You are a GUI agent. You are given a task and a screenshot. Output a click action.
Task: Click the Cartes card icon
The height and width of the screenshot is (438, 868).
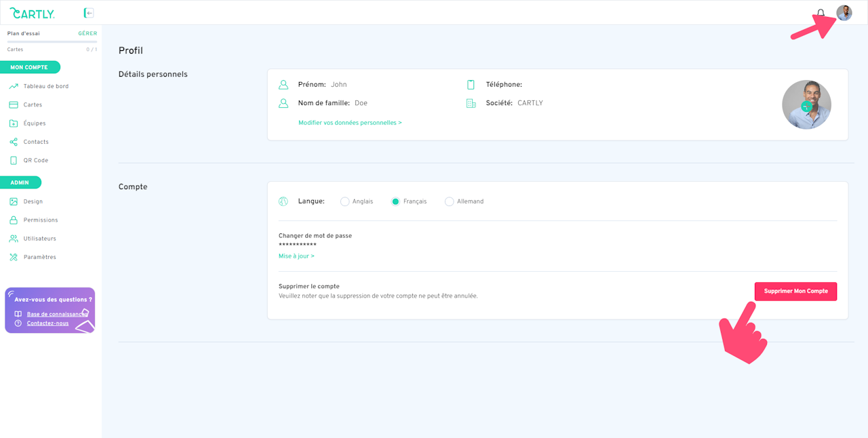coord(14,104)
